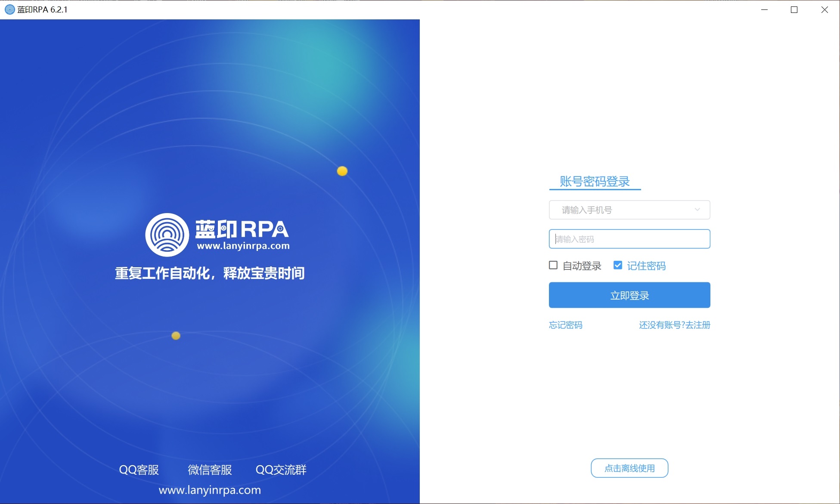Open QQ客服 customer service
The height and width of the screenshot is (504, 840).
pyautogui.click(x=139, y=470)
